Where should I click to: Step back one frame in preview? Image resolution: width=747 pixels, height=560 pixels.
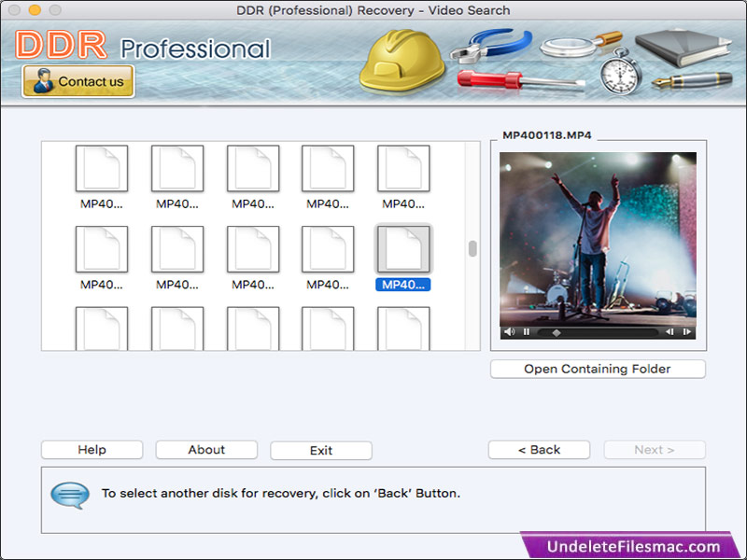[x=669, y=331]
